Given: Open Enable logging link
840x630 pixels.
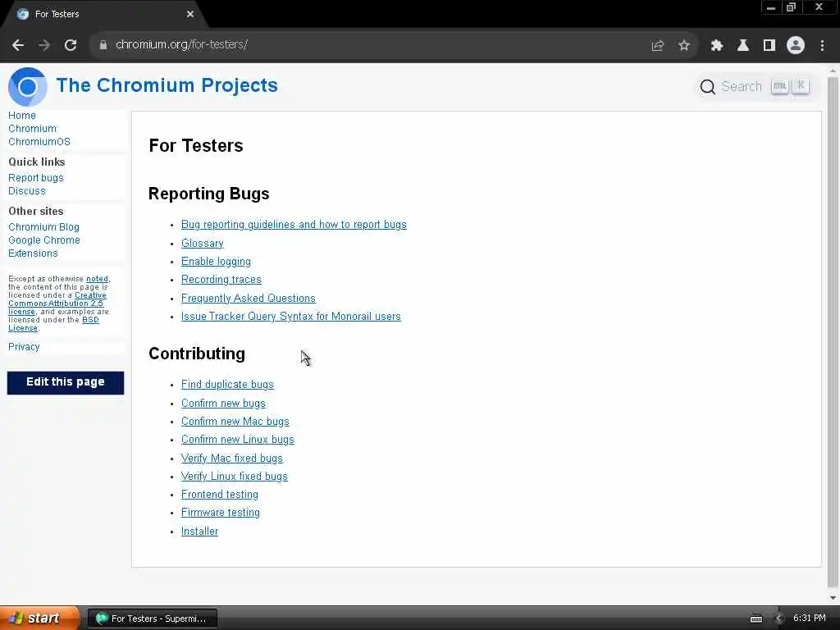Looking at the screenshot, I should click(x=216, y=262).
